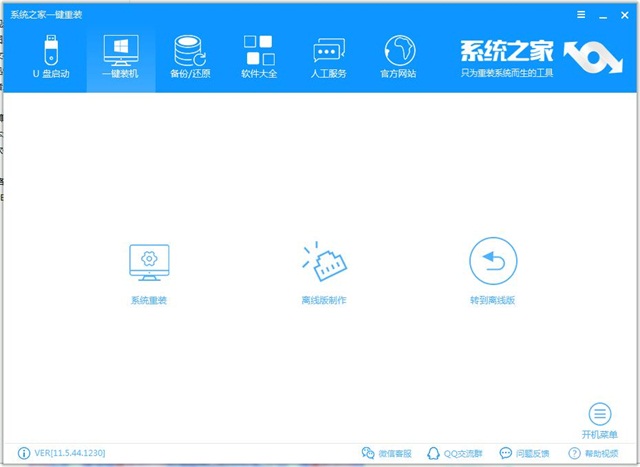This screenshot has height=467, width=640.
Task: Open 问题反馈 feedback link
Action: (x=528, y=453)
